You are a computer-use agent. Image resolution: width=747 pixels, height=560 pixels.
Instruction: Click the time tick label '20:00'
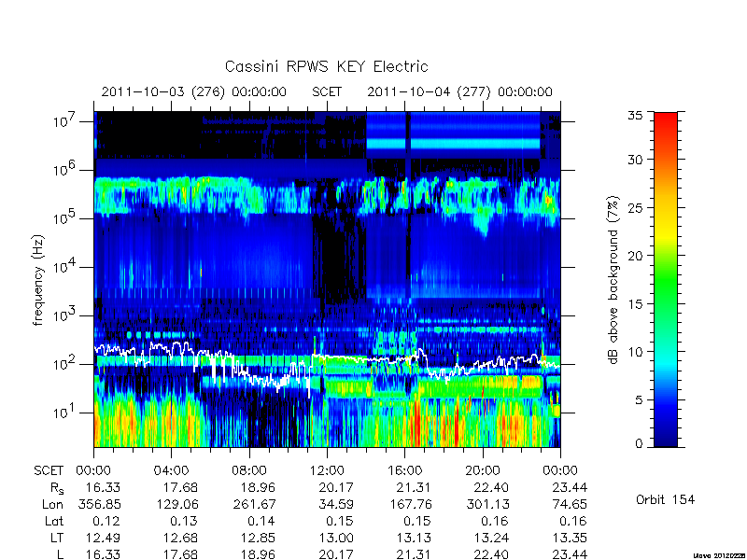483,471
